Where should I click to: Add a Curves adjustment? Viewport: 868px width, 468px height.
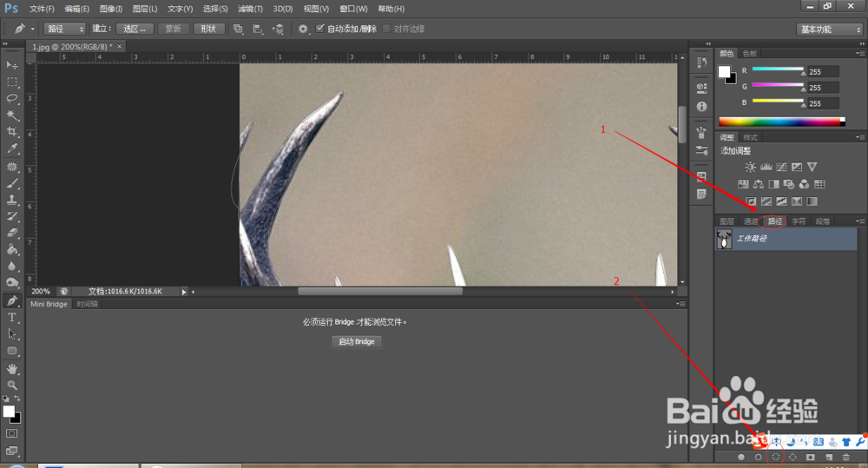tap(781, 167)
